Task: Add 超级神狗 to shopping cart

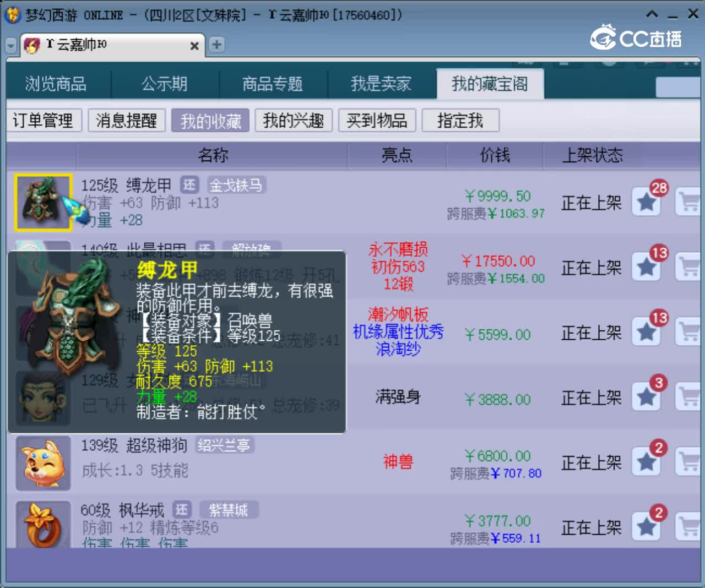Action: 689,462
